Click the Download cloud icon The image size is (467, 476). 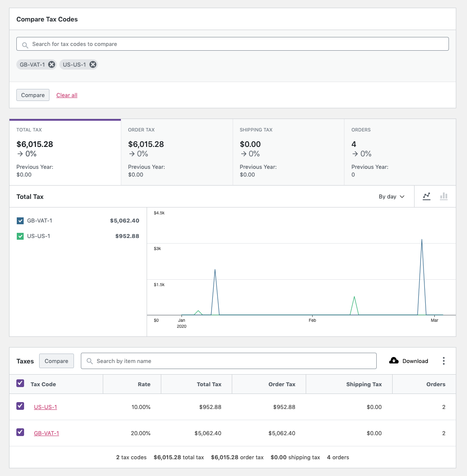(x=394, y=360)
